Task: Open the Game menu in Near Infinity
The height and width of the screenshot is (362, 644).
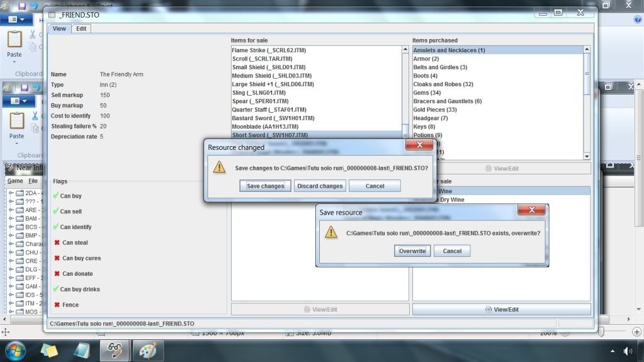Action: pyautogui.click(x=14, y=181)
